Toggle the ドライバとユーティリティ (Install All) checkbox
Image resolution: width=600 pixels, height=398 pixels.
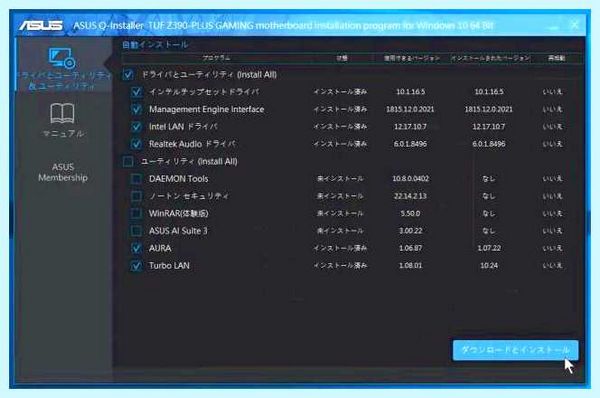click(x=128, y=75)
